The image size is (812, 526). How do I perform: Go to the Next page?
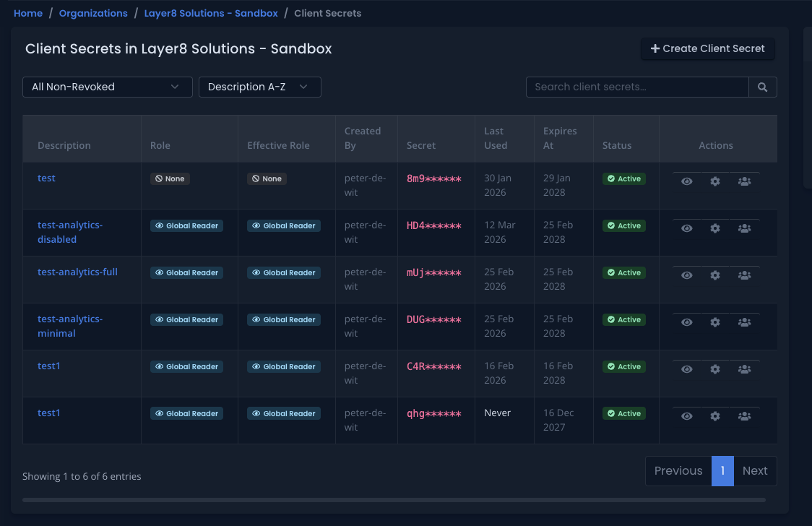coord(755,470)
